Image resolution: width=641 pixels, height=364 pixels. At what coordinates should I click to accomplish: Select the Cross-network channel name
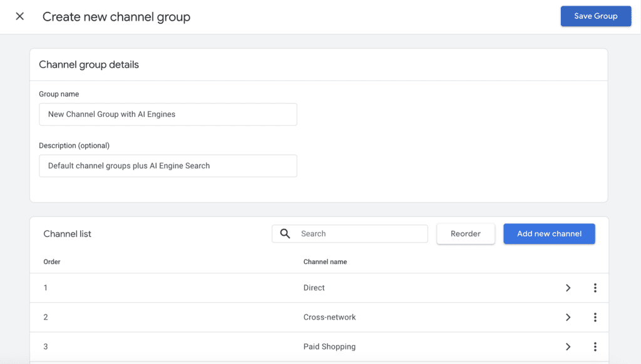click(x=329, y=317)
